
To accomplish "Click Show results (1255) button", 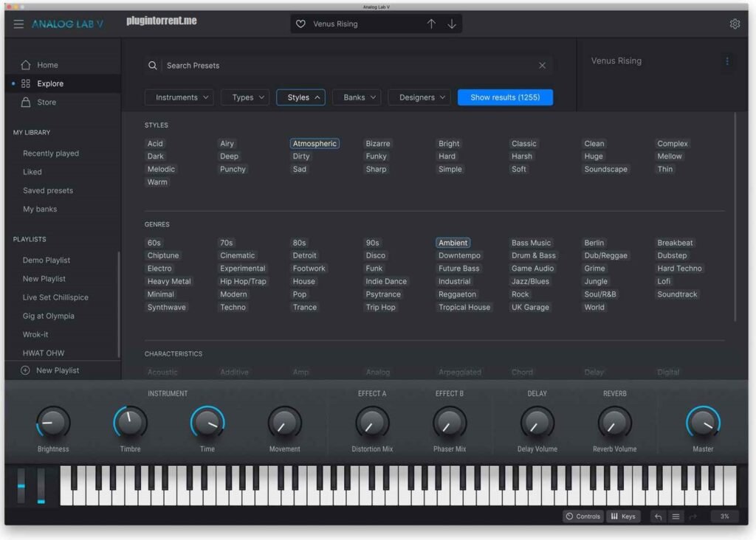I will pyautogui.click(x=505, y=97).
